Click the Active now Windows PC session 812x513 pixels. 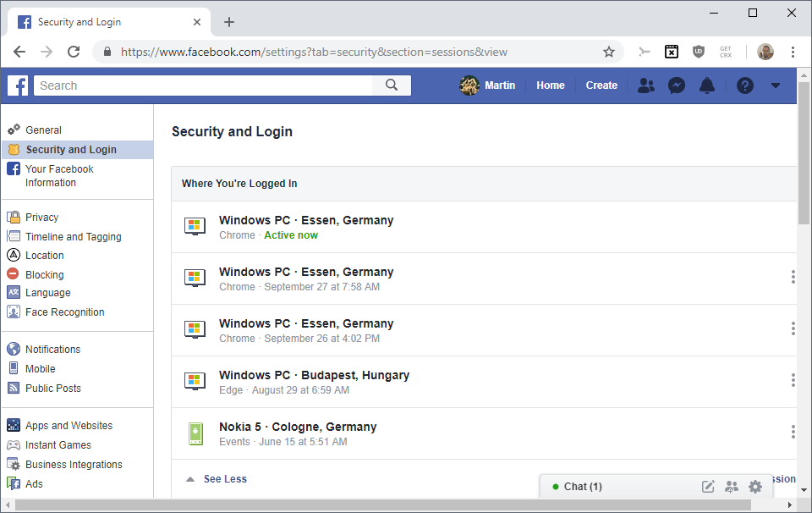click(x=484, y=227)
